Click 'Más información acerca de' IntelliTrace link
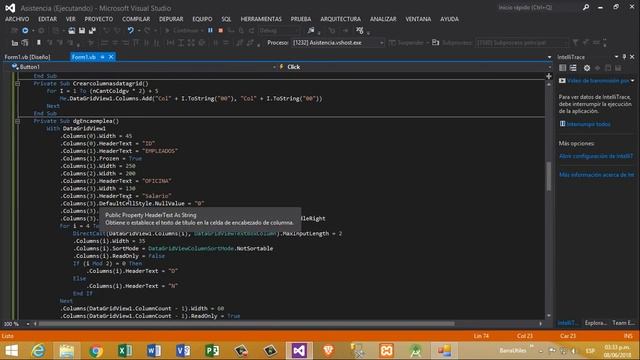Screen dimensions: 640x360 click(596, 175)
